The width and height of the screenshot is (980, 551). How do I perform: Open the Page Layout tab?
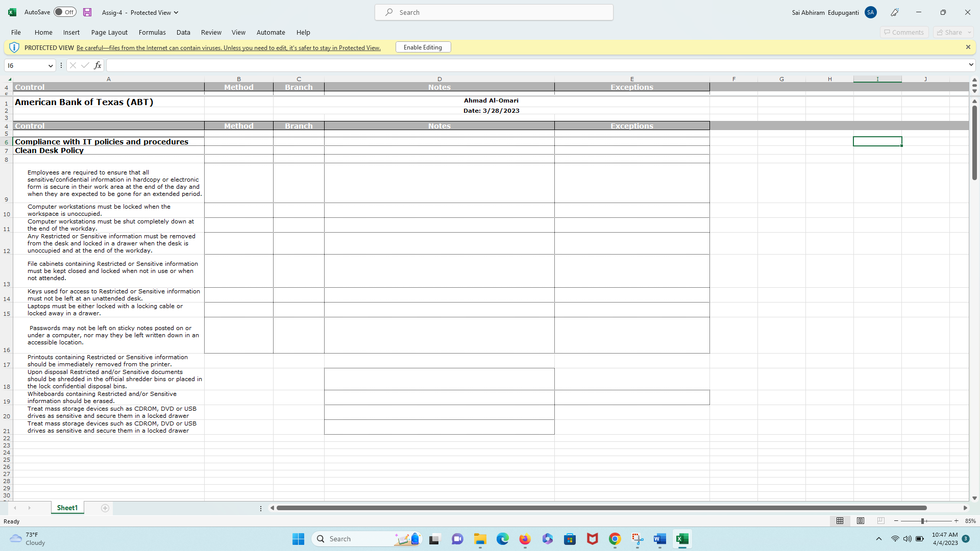pyautogui.click(x=109, y=32)
